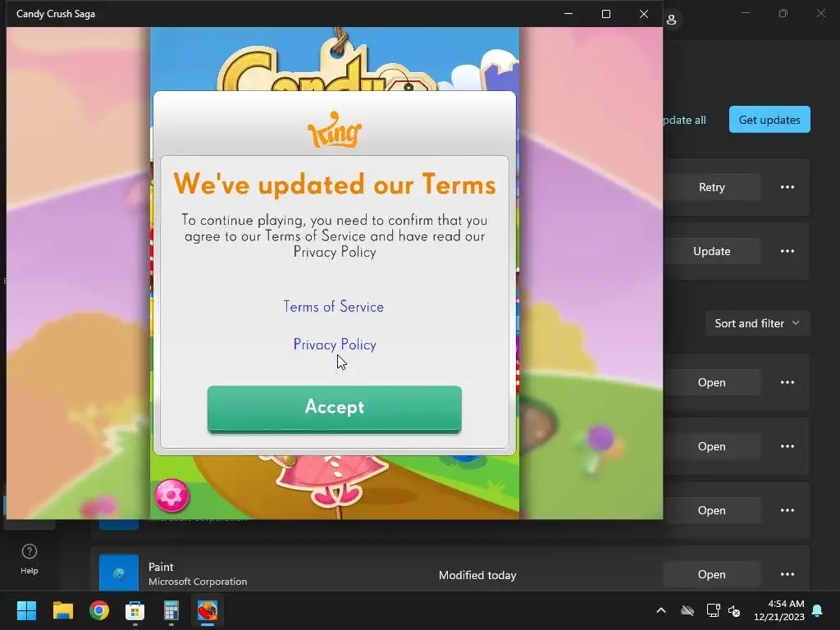Viewport: 840px width, 630px height.
Task: Open File Explorer from the taskbar
Action: point(62,610)
